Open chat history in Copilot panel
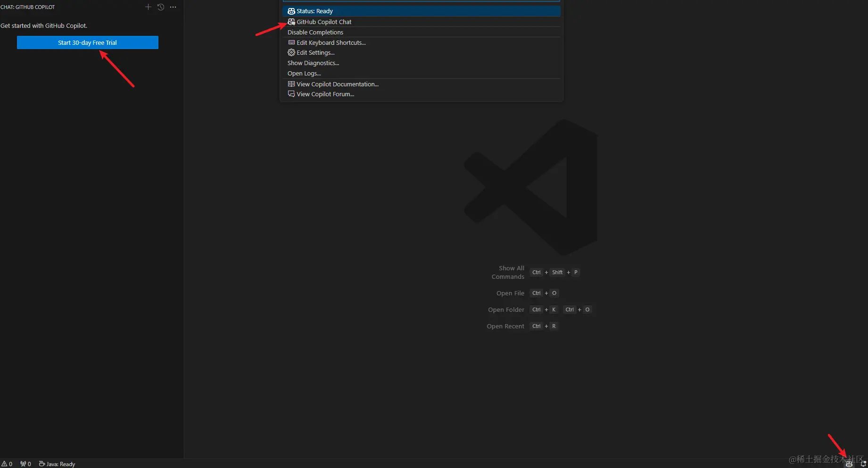The width and height of the screenshot is (868, 468). pyautogui.click(x=161, y=7)
